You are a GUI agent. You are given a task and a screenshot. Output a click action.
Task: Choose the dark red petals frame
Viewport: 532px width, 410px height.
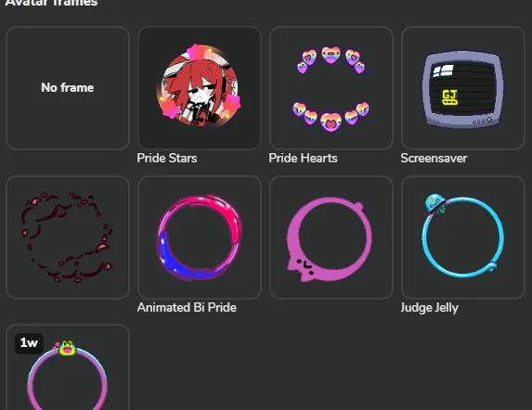point(68,237)
